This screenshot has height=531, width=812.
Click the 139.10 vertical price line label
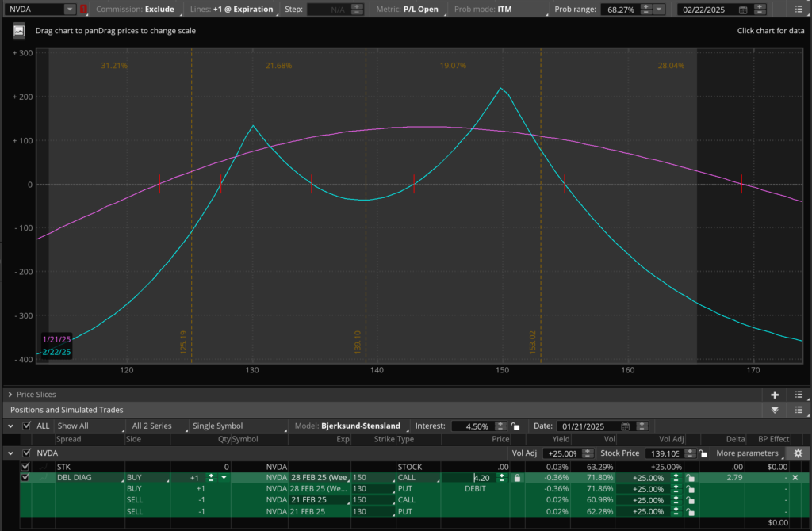(x=358, y=342)
